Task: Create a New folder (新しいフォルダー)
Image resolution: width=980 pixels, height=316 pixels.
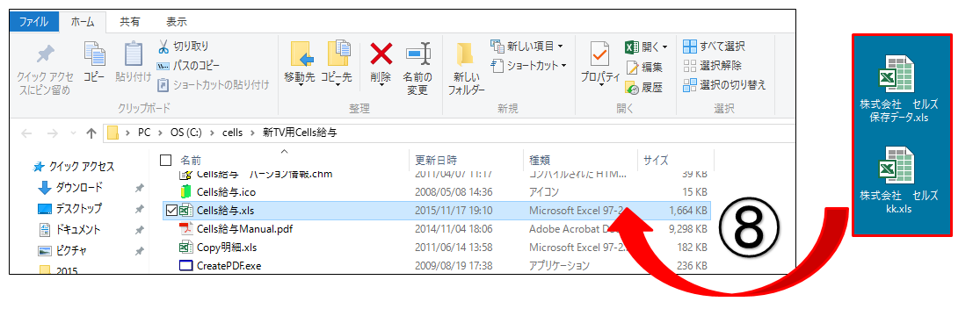Action: click(466, 68)
